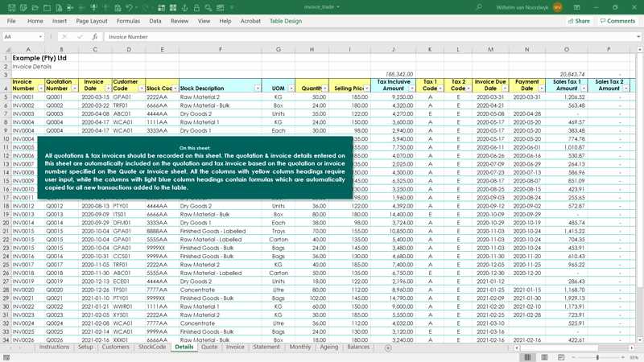Select row header 20
Viewport: 644px width, 362px height.
click(x=6, y=223)
